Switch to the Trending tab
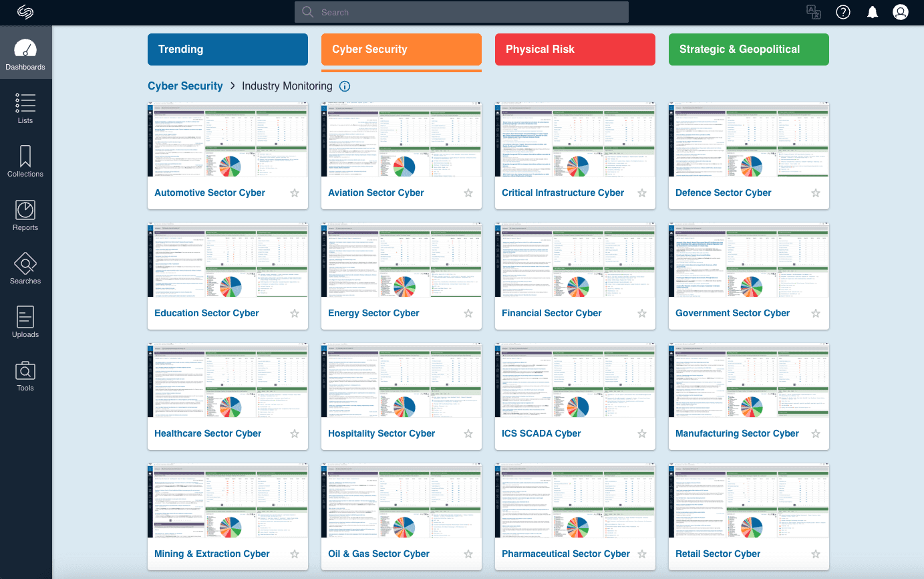The height and width of the screenshot is (579, 924). 228,49
